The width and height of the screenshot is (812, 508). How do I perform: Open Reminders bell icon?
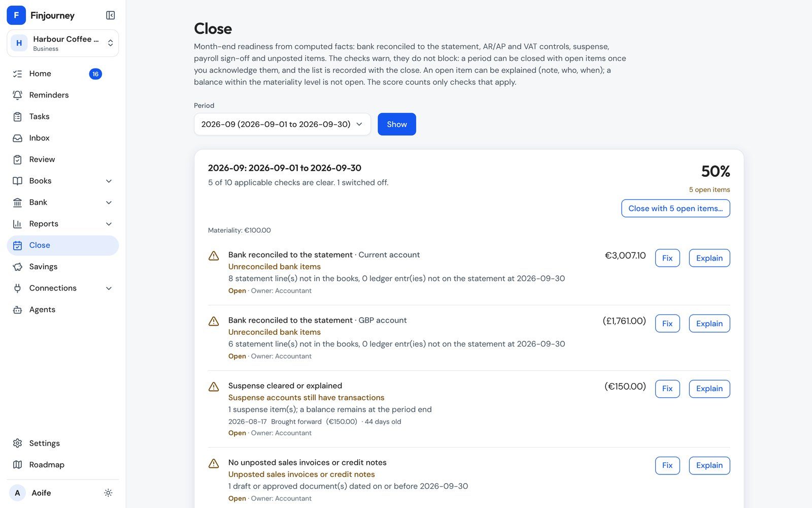coord(17,95)
